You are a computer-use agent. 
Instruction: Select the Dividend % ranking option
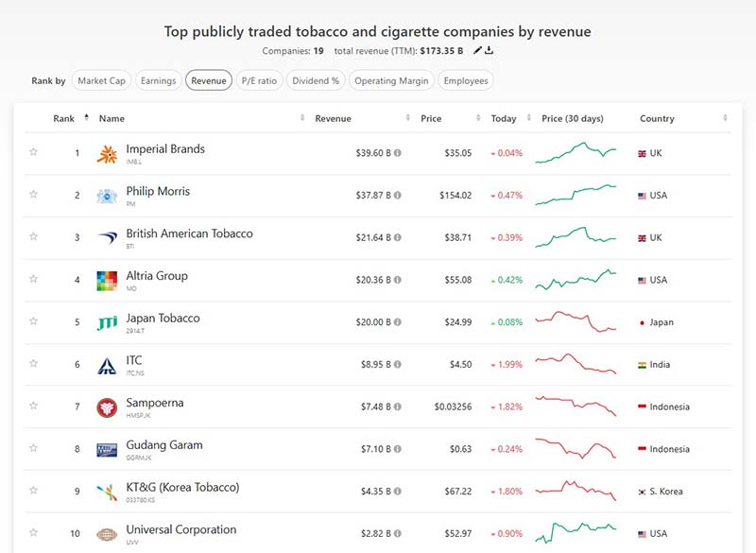click(315, 81)
